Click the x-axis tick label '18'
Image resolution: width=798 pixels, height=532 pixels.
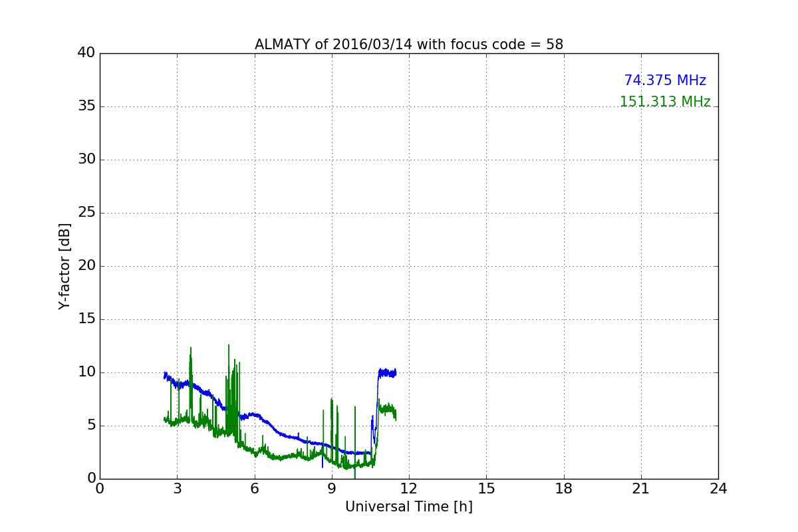564,489
